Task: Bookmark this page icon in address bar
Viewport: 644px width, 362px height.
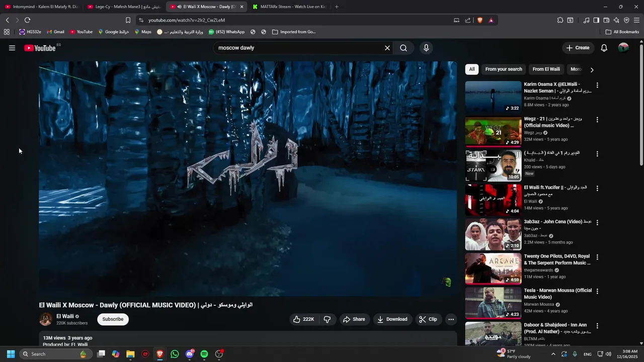Action: [x=128, y=20]
